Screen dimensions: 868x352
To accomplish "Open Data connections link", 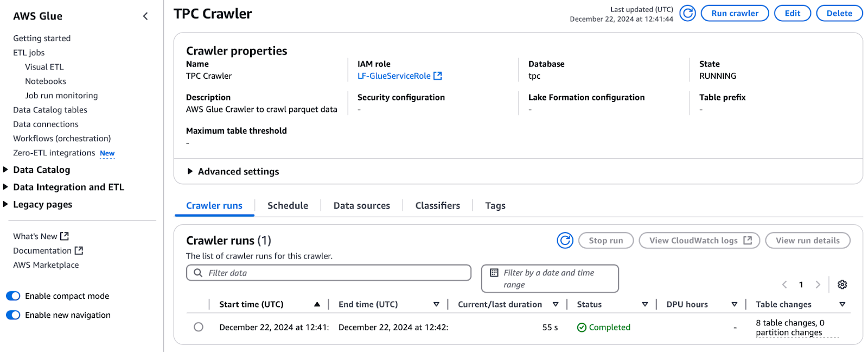I will [x=46, y=124].
